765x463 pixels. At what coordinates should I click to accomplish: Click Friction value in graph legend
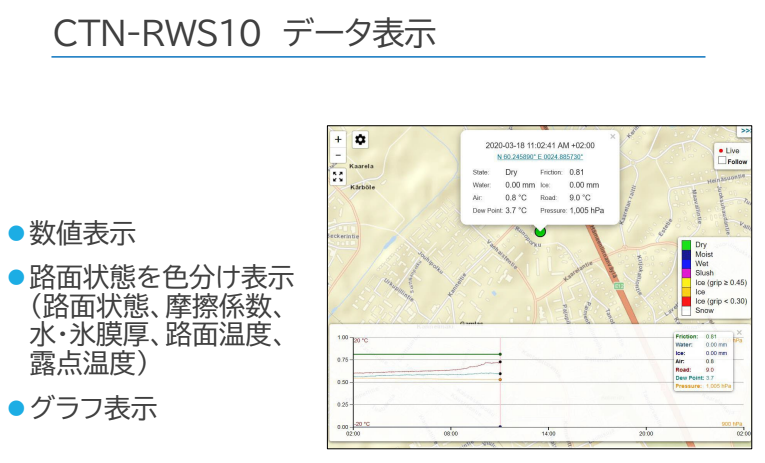click(x=711, y=337)
